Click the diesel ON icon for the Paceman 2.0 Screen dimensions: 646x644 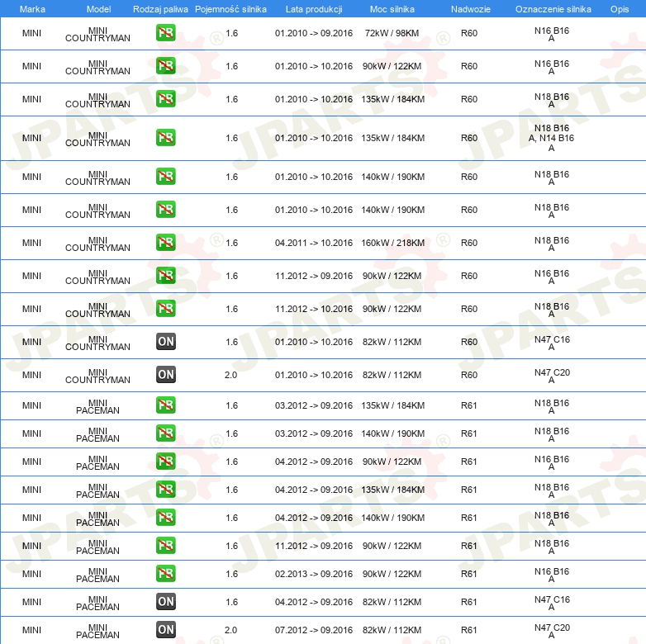tap(165, 630)
